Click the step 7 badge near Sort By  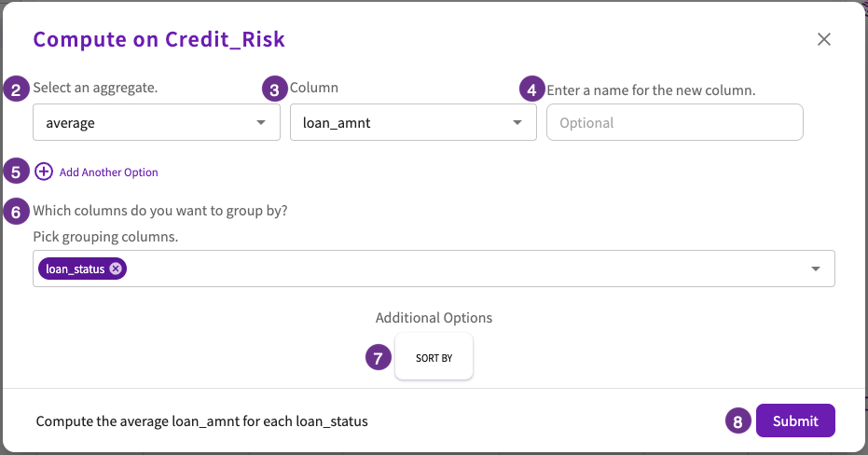point(379,358)
